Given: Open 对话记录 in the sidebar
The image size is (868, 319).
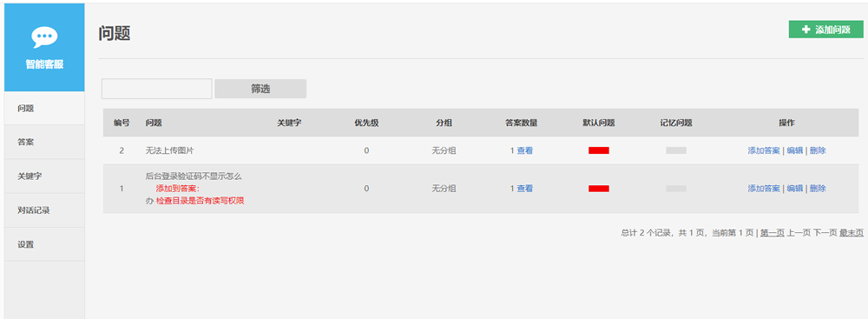Looking at the screenshot, I should pyautogui.click(x=44, y=210).
